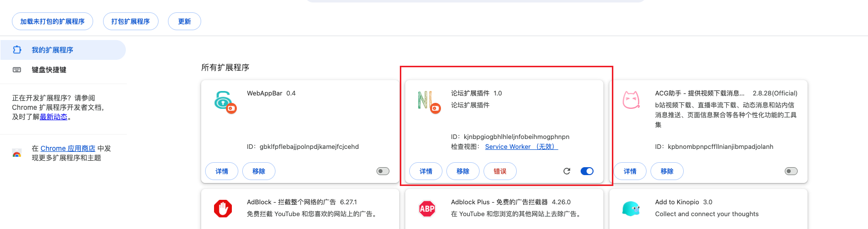The height and width of the screenshot is (229, 868).
Task: Enable the WebAppBar extension toggle
Action: pyautogui.click(x=383, y=171)
